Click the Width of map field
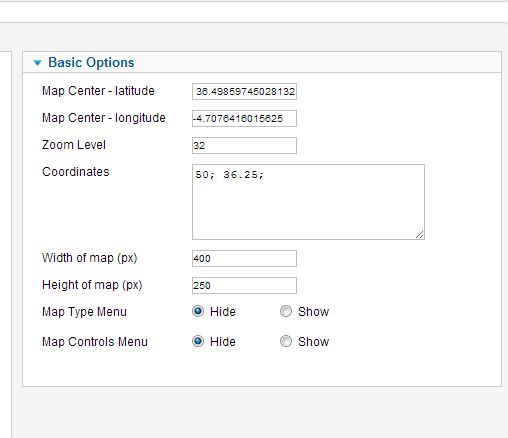The width and height of the screenshot is (508, 438). [244, 258]
